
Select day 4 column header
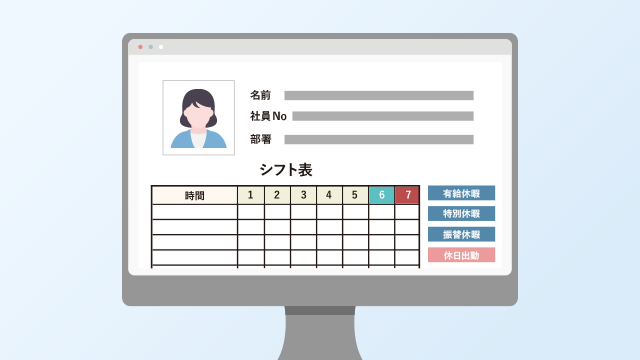(329, 196)
